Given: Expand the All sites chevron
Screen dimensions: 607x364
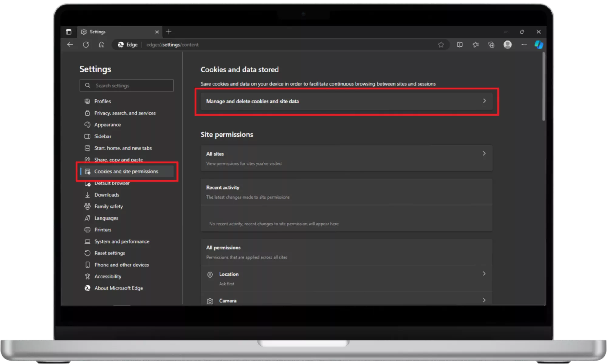Looking at the screenshot, I should click(484, 153).
